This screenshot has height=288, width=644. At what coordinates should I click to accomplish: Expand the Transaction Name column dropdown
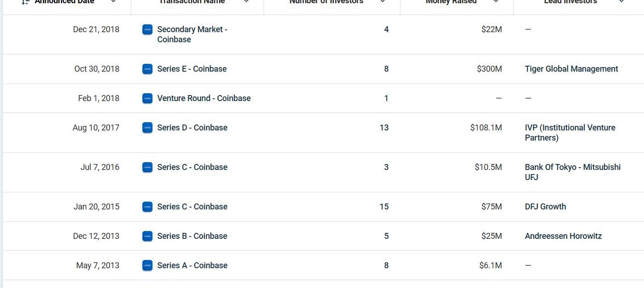[x=246, y=2]
